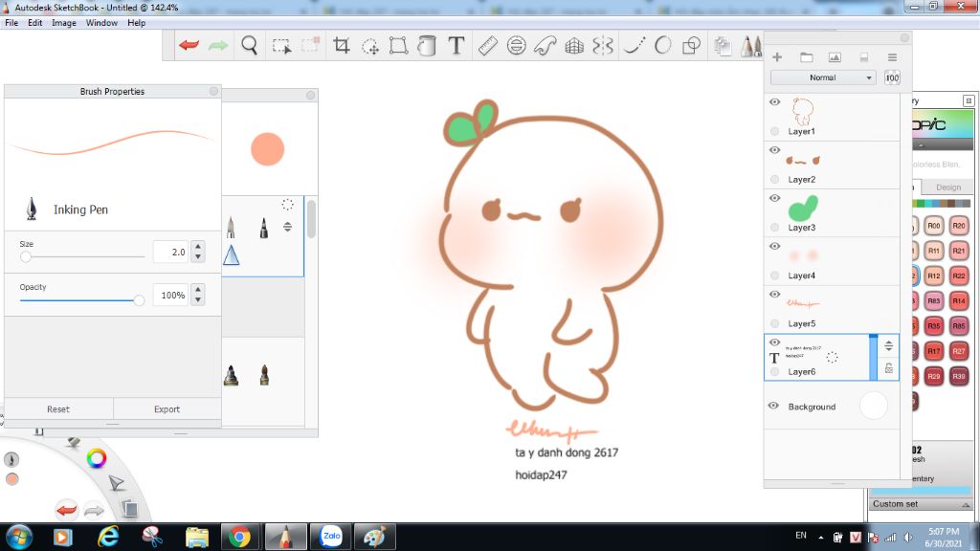Viewport: 980px width, 551px height.
Task: Pick the R22 Copic color swatch
Action: point(959,275)
